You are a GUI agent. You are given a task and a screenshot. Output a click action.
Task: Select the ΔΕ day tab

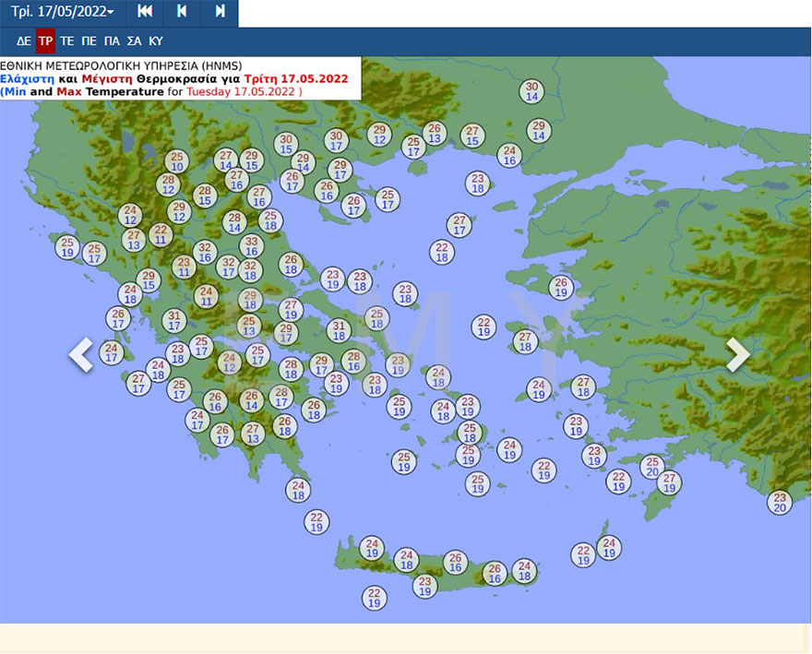(24, 41)
